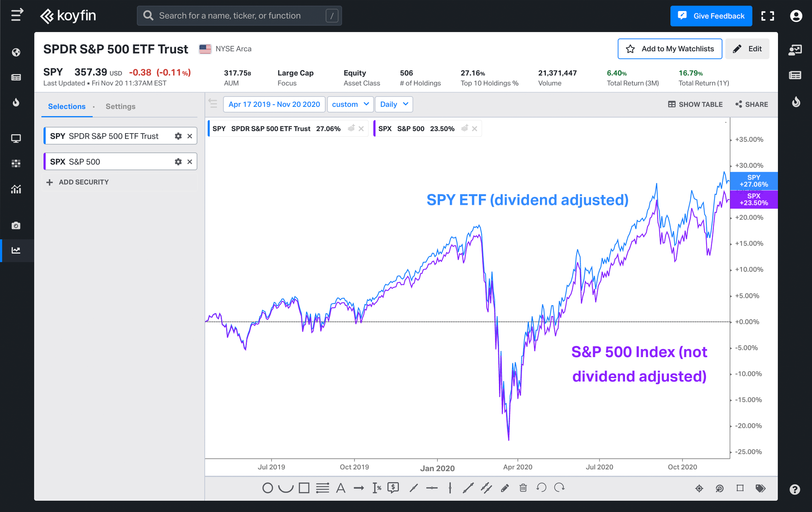Expand the Daily interval dropdown
Viewport: 812px width, 512px height.
coord(393,105)
